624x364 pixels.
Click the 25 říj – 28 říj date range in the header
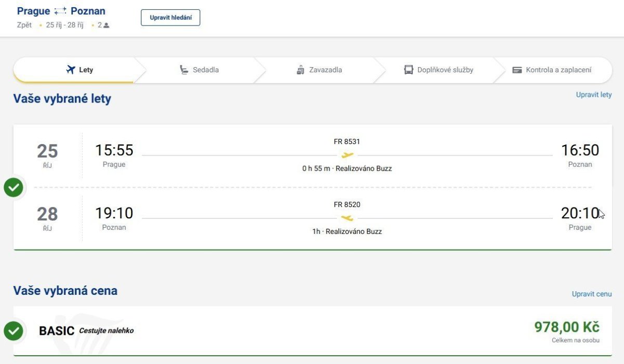[x=64, y=25]
